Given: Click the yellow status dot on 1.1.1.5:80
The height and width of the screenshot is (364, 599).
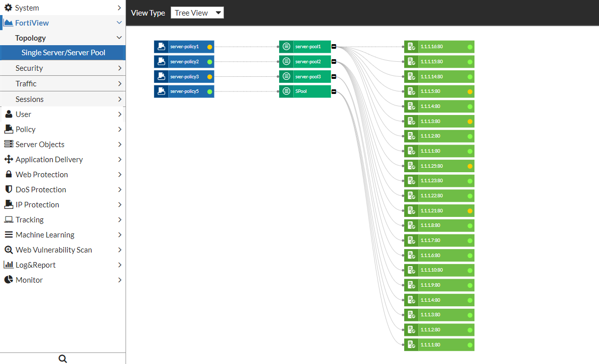Looking at the screenshot, I should [x=470, y=92].
